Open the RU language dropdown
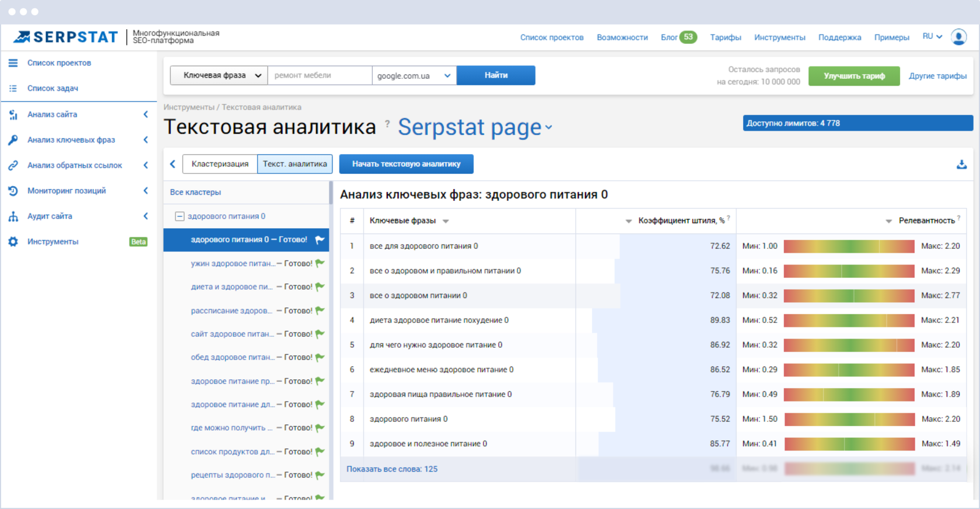The image size is (980, 509). click(932, 36)
